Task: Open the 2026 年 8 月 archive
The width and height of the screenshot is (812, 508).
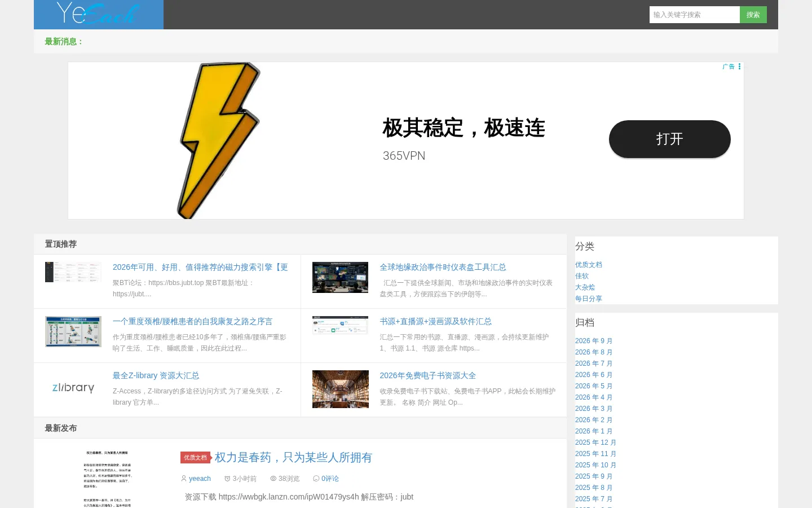Action: coord(594,352)
